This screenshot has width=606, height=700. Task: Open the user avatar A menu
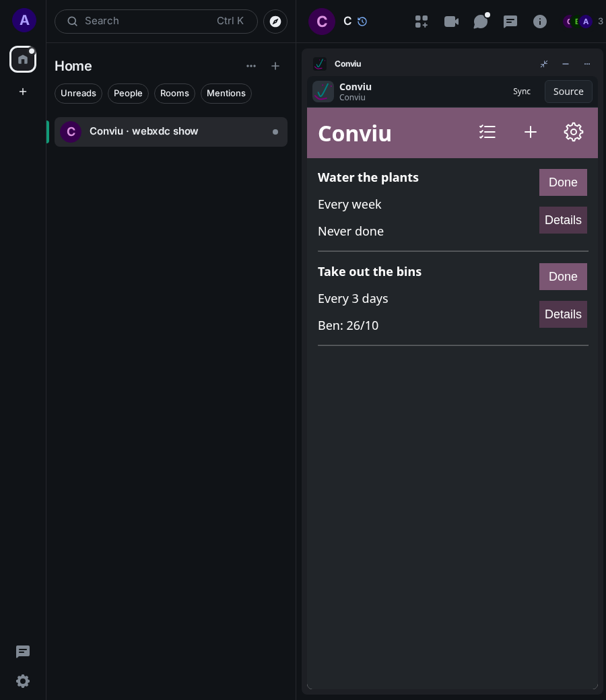[x=24, y=21]
